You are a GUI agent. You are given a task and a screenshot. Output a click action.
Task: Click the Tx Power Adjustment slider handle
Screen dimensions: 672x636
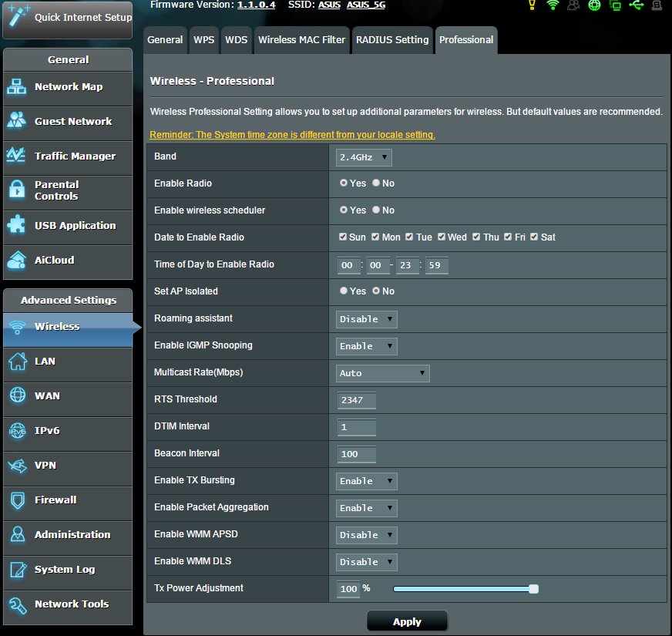click(x=533, y=589)
